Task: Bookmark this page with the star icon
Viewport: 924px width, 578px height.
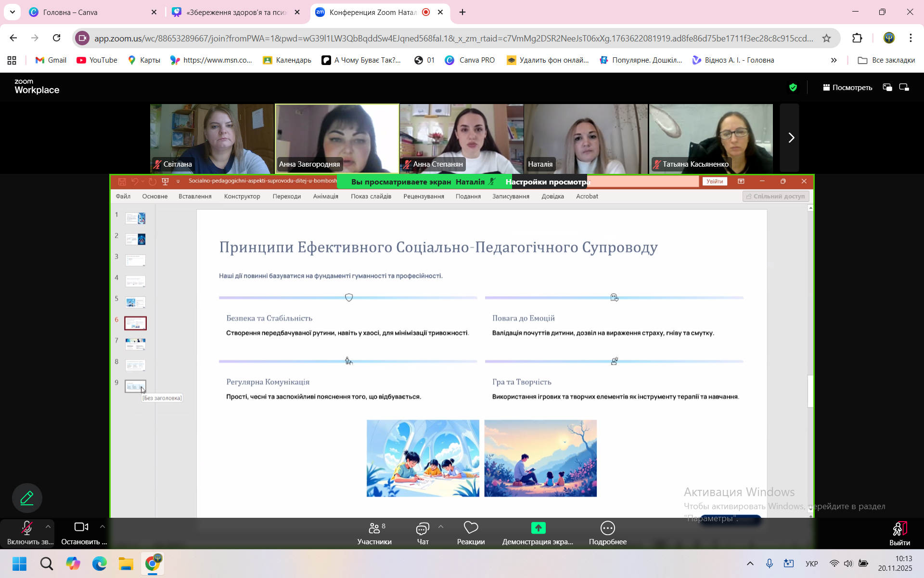Action: [826, 38]
